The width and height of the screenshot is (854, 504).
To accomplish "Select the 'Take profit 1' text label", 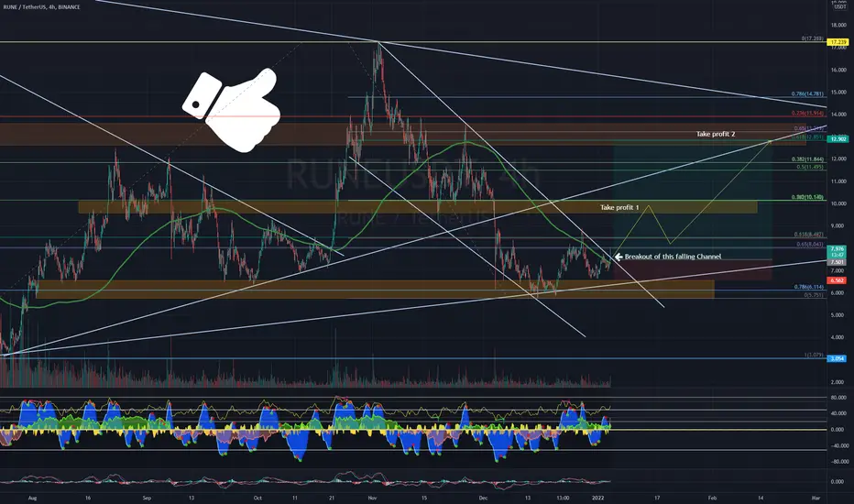I will click(x=619, y=208).
